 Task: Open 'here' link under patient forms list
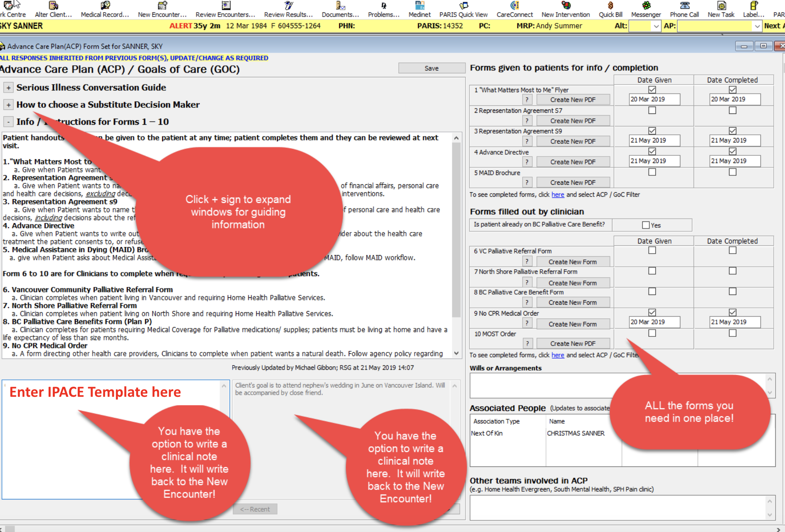558,194
